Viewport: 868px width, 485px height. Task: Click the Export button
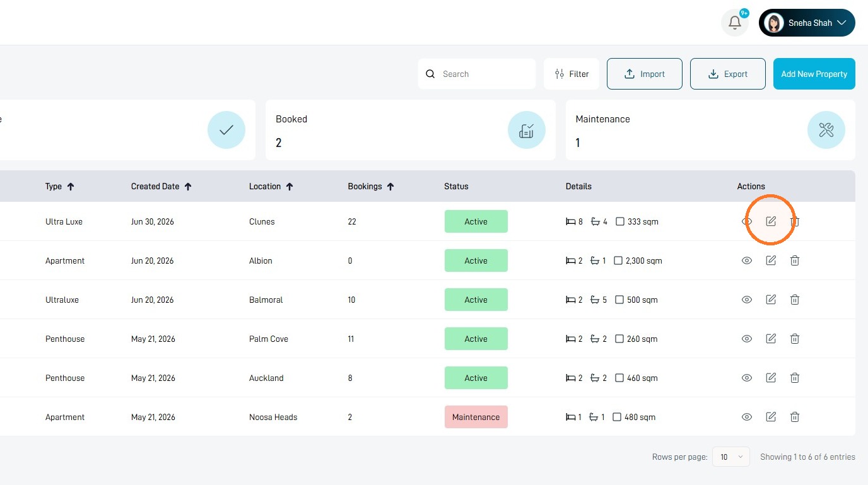[x=728, y=74]
